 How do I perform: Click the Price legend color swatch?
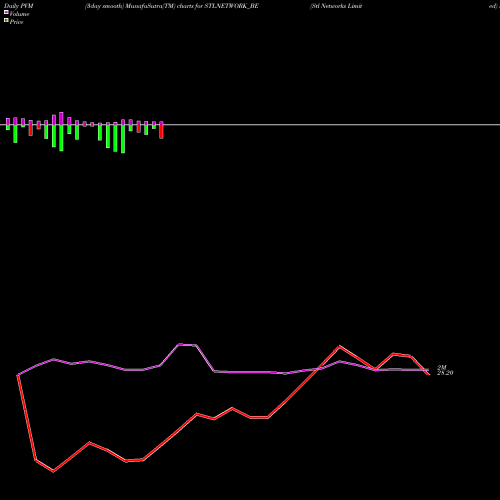pos(6,20)
